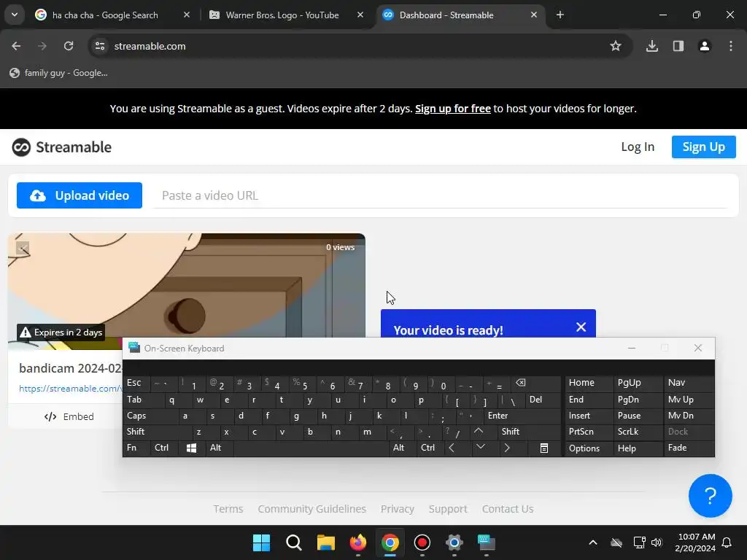Focus the Paste a video URL field
Screen dimensions: 747x560
tap(439, 195)
